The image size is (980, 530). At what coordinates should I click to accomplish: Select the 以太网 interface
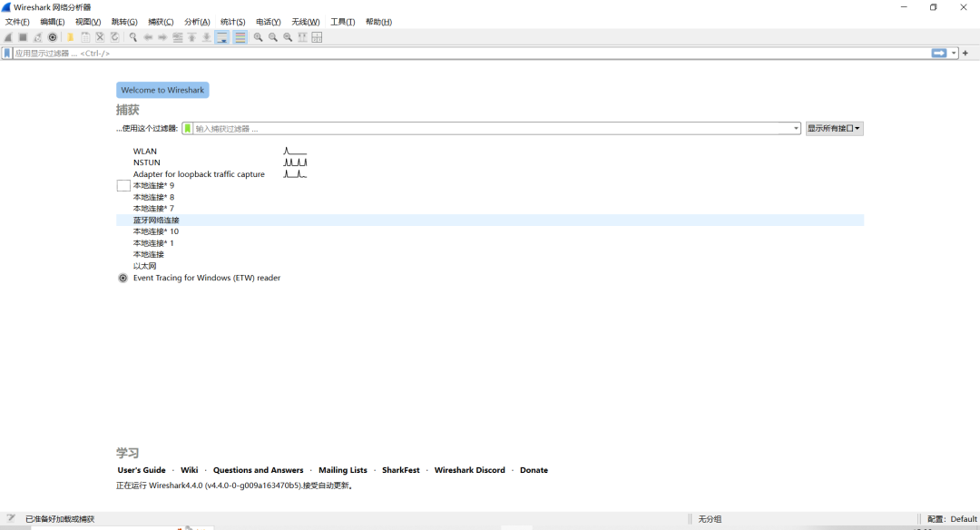(x=144, y=266)
